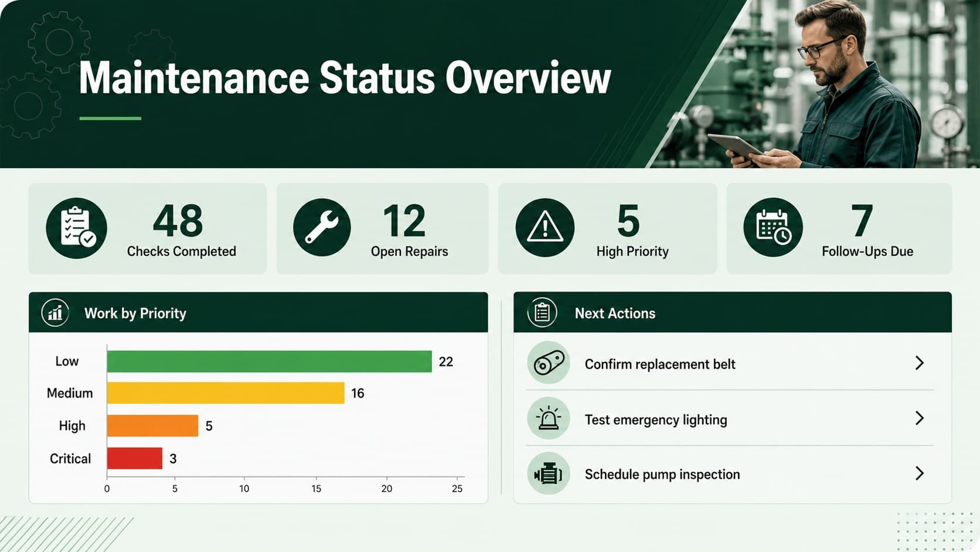Select the yellow Medium priority bar

click(x=226, y=393)
